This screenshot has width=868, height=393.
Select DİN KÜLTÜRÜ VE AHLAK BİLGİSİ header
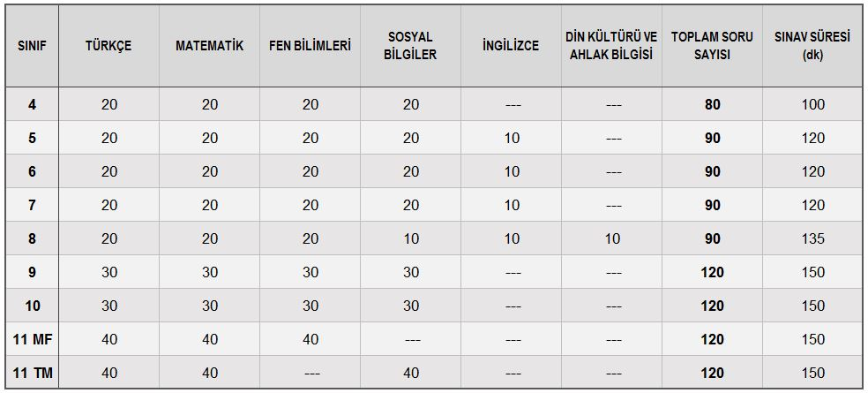(611, 45)
